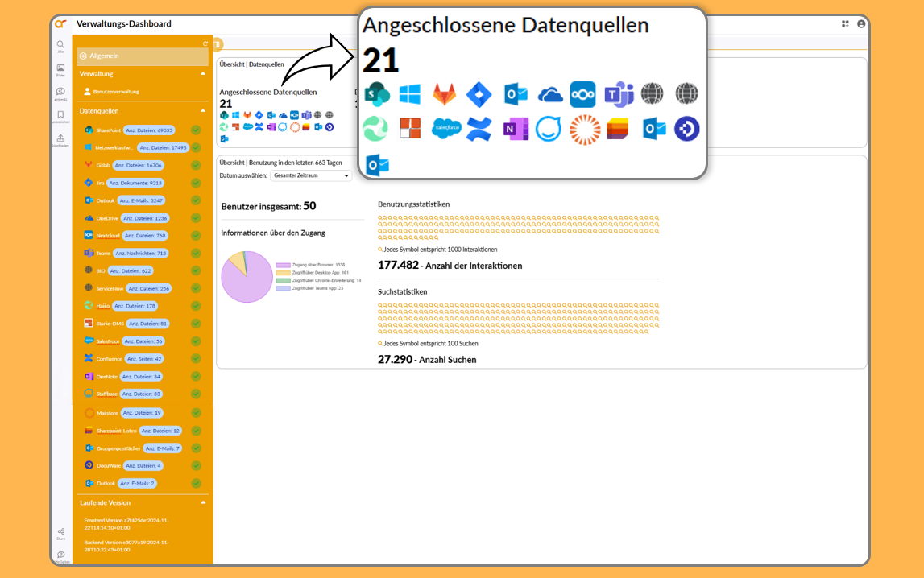Viewport: 924px width, 578px height.
Task: Click the Frontend Version a7f425de text
Action: pyautogui.click(x=126, y=524)
